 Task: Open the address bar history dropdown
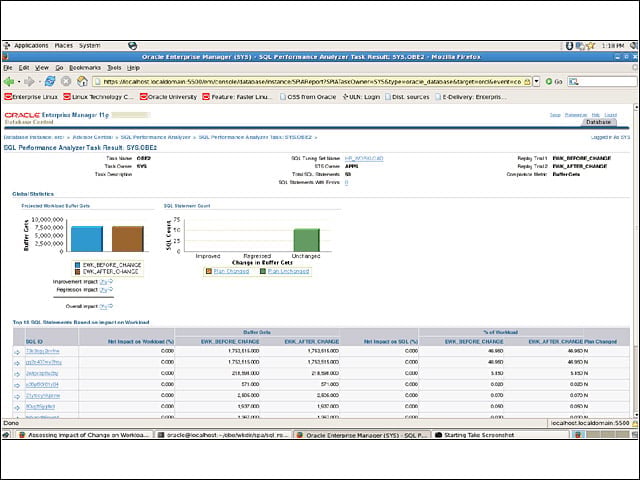pos(537,82)
